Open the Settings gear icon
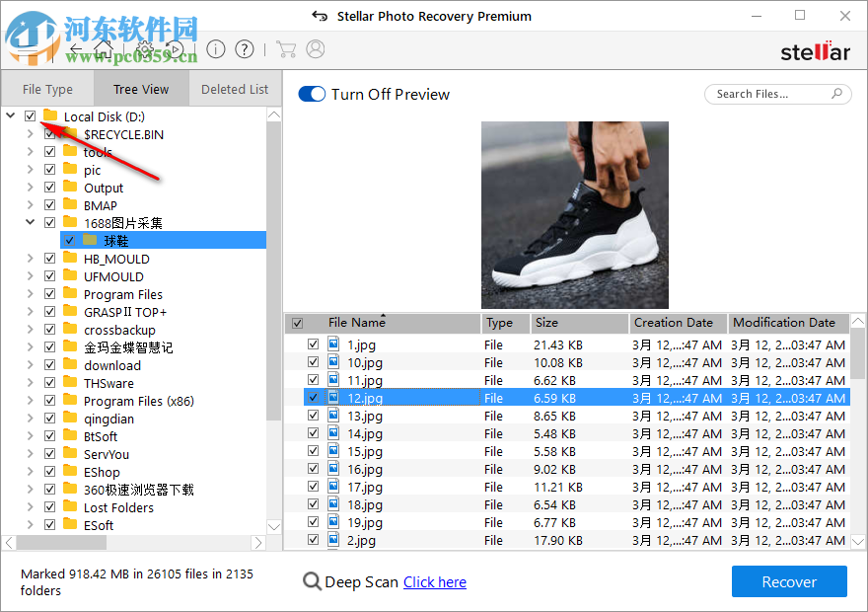868x612 pixels. pos(144,48)
